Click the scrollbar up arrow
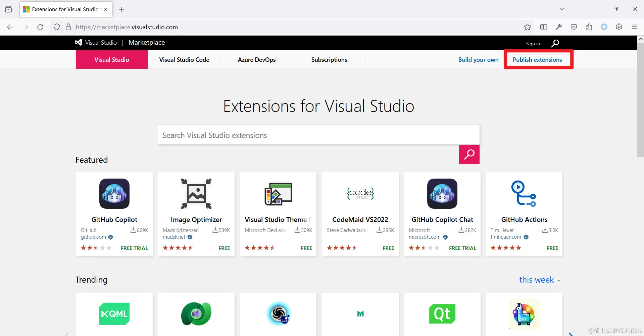This screenshot has height=336, width=644. click(641, 39)
